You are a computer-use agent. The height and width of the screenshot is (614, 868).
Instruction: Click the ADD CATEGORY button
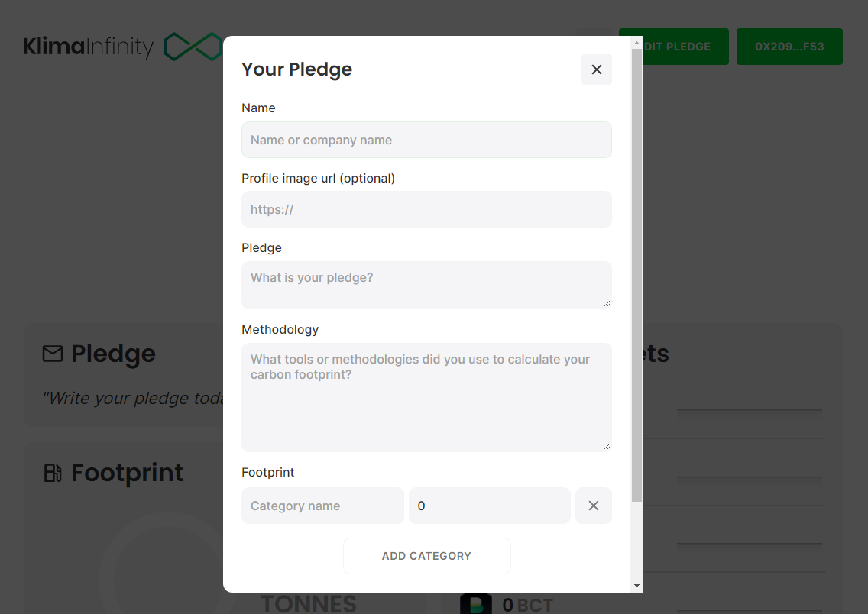tap(426, 555)
